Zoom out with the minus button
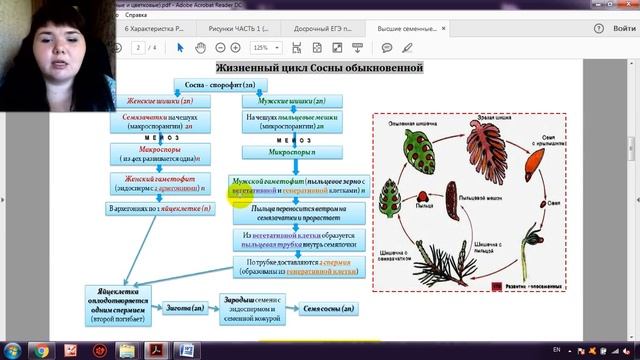The height and width of the screenshot is (360, 640). [x=220, y=48]
